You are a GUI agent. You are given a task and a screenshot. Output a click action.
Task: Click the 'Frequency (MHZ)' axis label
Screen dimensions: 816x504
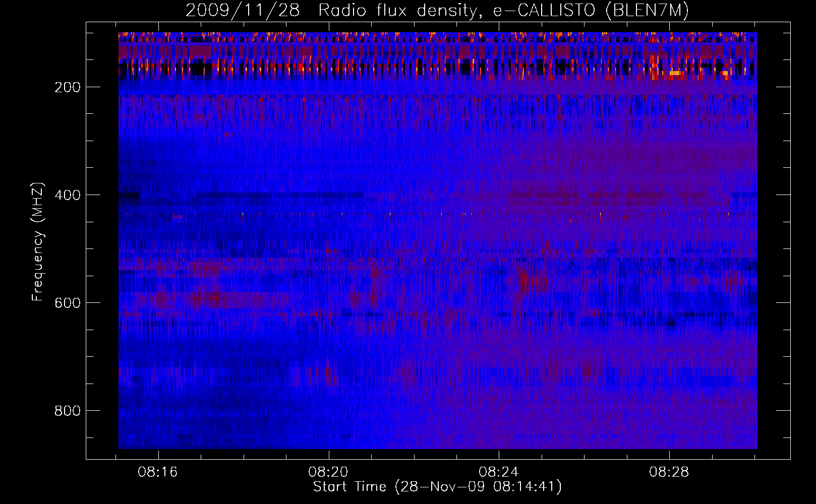(x=38, y=241)
